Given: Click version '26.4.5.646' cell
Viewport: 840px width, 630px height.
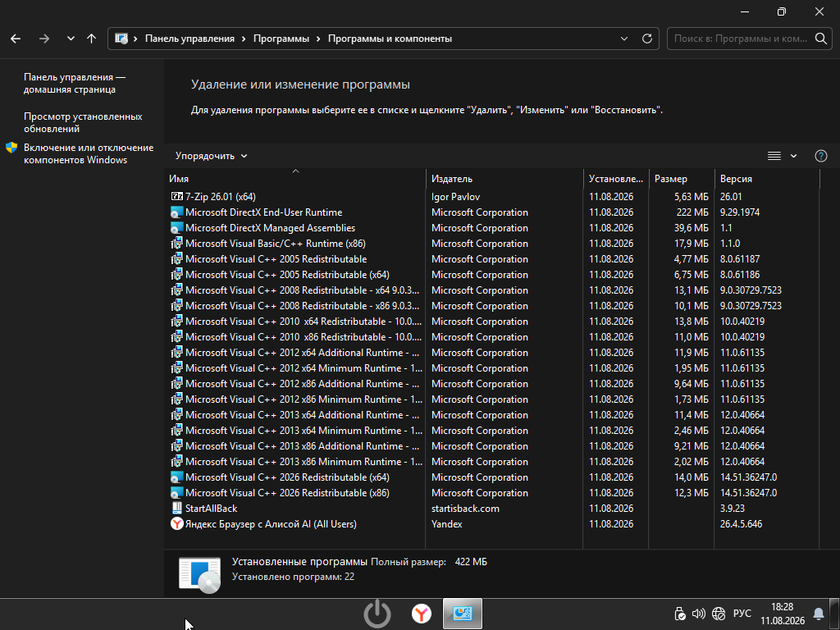Looking at the screenshot, I should point(741,523).
